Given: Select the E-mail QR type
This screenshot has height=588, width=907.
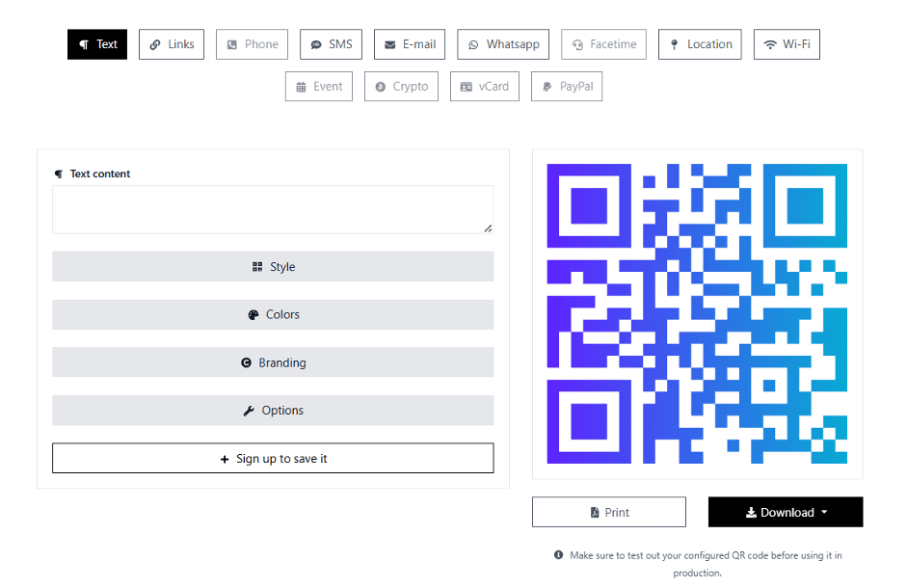Looking at the screenshot, I should pyautogui.click(x=410, y=44).
